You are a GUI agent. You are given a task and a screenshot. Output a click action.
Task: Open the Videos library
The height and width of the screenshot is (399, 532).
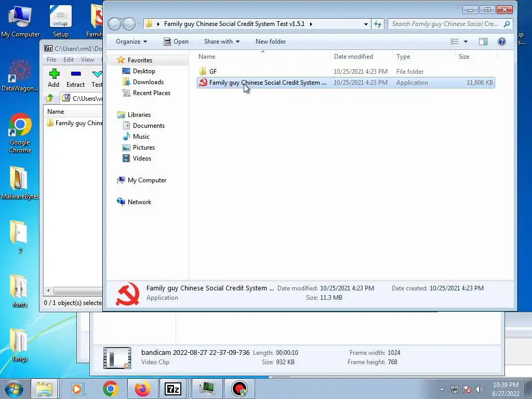tap(137, 158)
